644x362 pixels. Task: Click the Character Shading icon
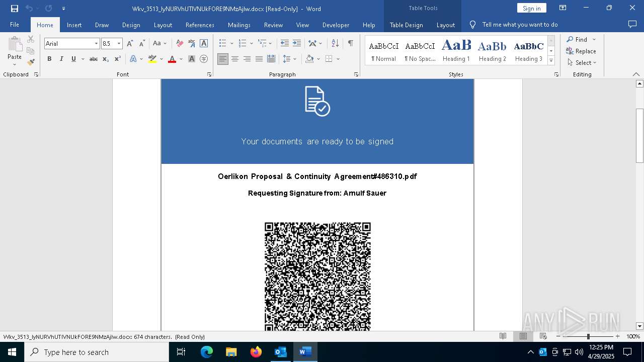(192, 59)
